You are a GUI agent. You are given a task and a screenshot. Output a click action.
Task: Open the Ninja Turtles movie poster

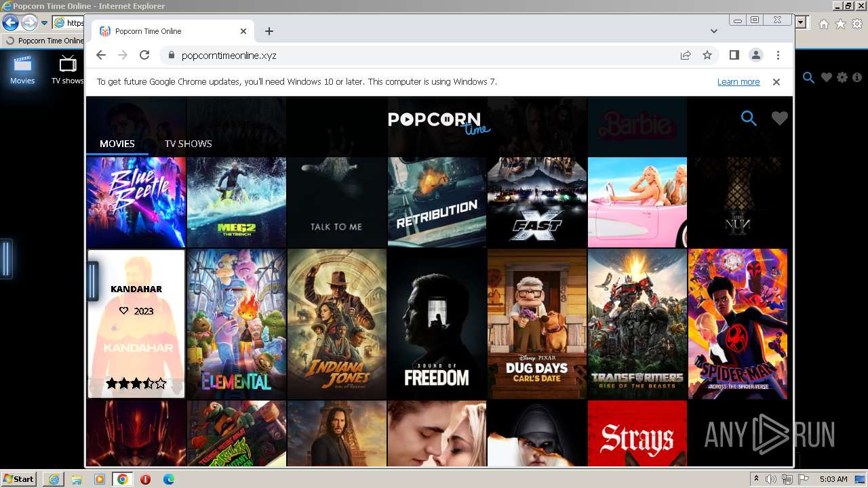(237, 433)
